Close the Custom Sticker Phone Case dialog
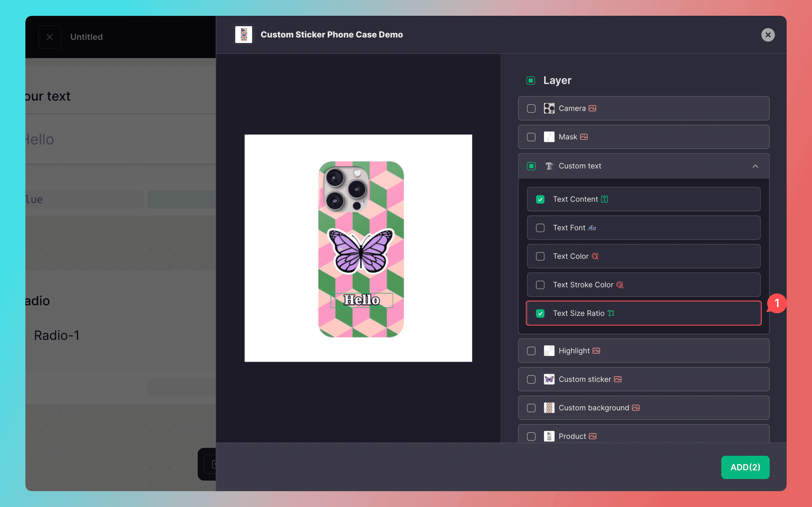The image size is (812, 507). 768,35
